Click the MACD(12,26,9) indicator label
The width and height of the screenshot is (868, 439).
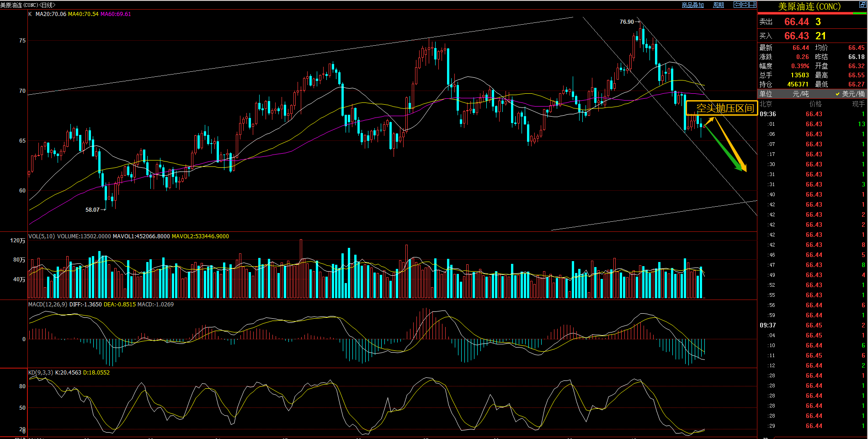pyautogui.click(x=48, y=305)
